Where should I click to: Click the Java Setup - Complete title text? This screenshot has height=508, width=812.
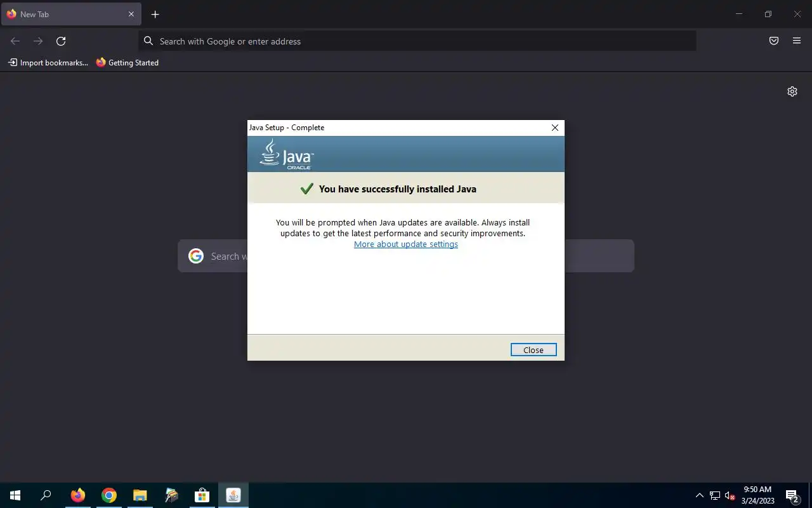click(x=287, y=128)
